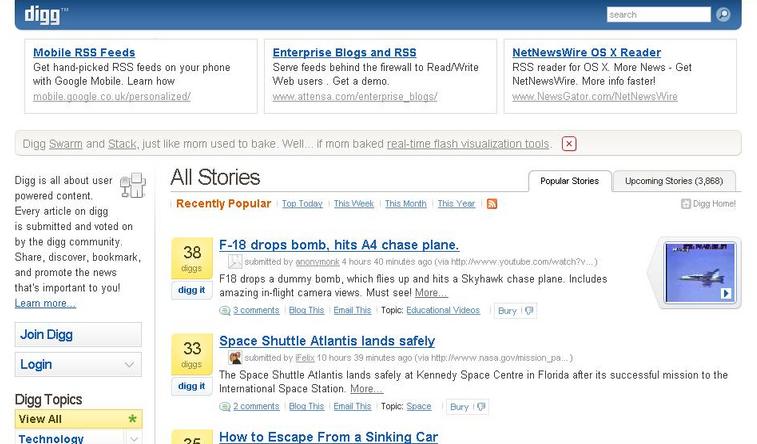Click the search magnifier button
This screenshot has width=757, height=444.
[x=723, y=14]
